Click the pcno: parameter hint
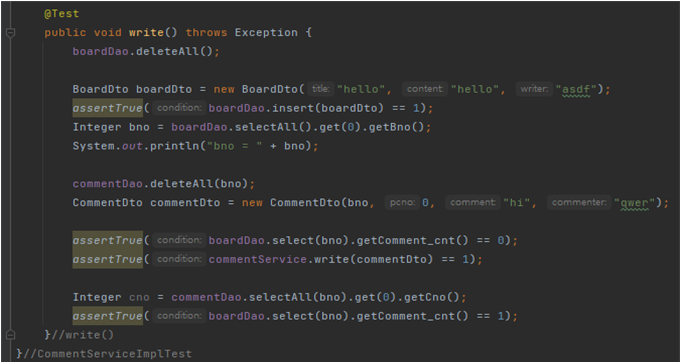 pos(402,202)
